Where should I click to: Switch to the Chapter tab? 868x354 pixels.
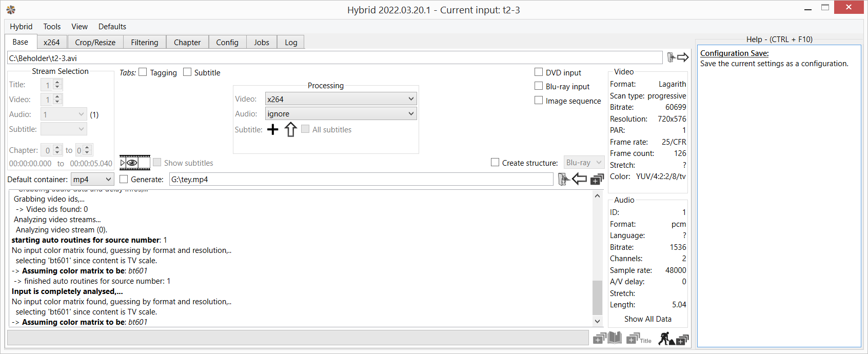pyautogui.click(x=187, y=42)
